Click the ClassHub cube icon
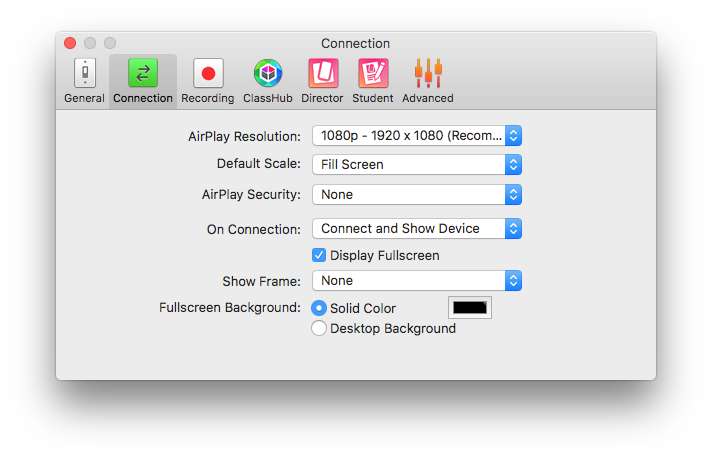712x460 pixels. [x=267, y=73]
